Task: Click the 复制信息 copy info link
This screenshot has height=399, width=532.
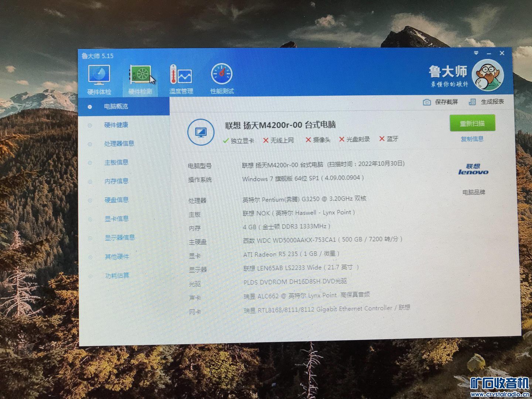Action: click(x=472, y=139)
